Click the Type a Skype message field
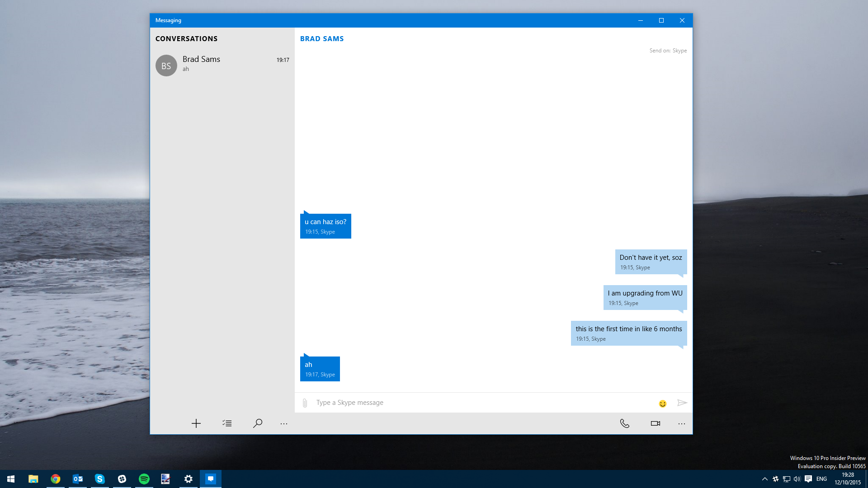The height and width of the screenshot is (488, 868). (484, 403)
